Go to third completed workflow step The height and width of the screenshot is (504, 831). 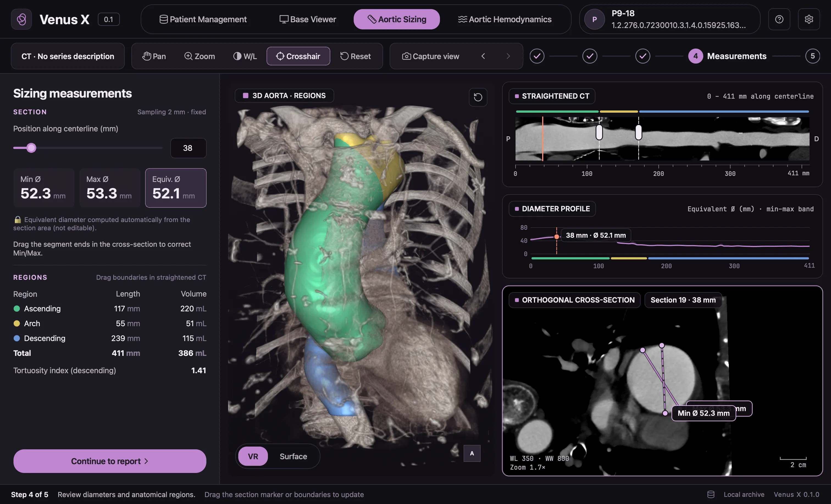pos(643,56)
